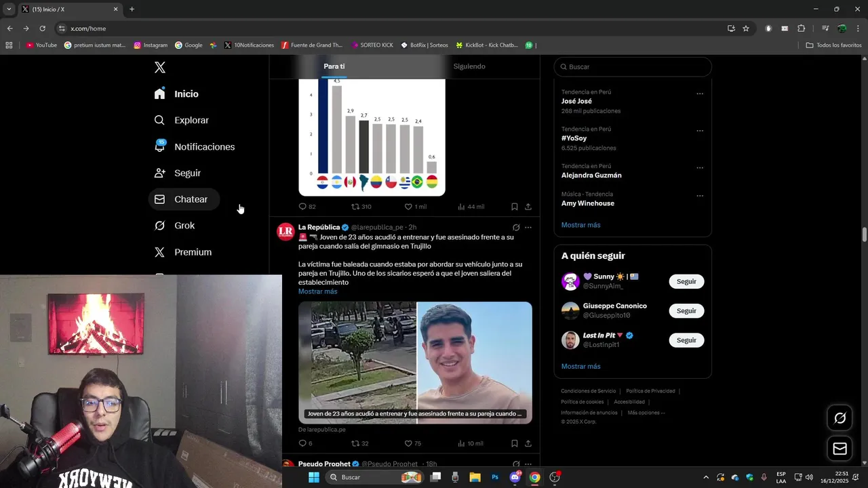Follow Sunny @SunnyAim_
Viewport: 868px width, 488px height.
686,281
